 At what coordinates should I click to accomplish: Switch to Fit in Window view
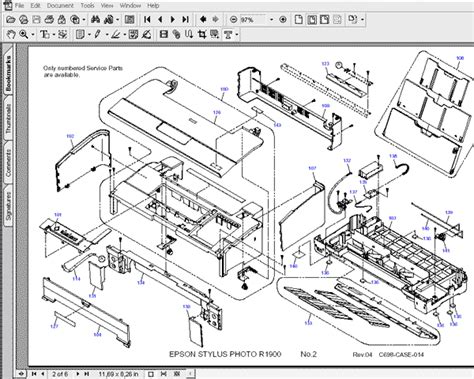pos(312,20)
